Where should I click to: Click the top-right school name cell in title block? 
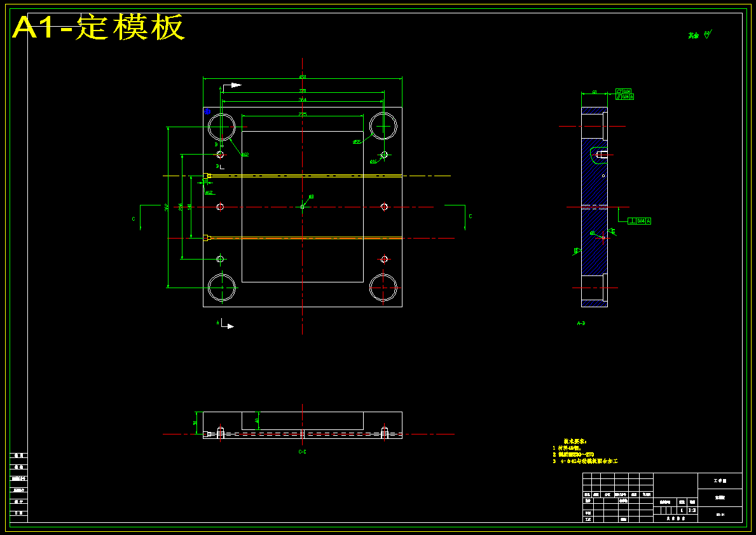click(720, 480)
